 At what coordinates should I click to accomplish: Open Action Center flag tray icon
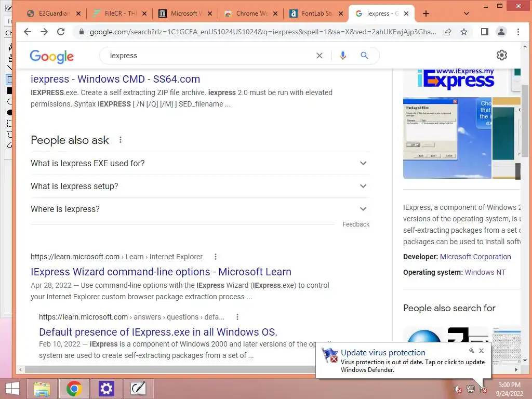483,389
